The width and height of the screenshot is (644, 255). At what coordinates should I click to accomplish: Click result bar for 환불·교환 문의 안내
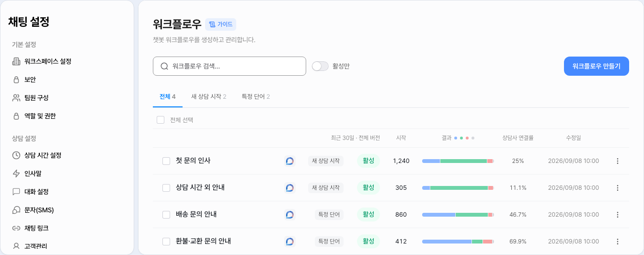(x=458, y=242)
